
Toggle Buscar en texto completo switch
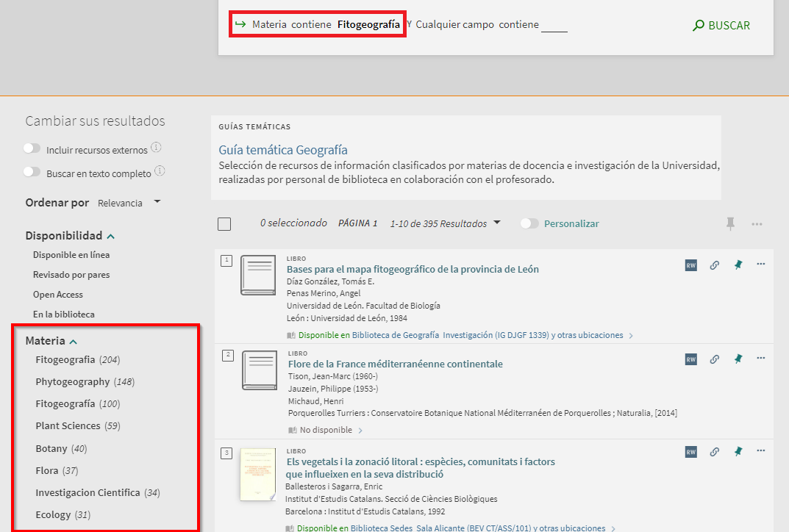32,173
